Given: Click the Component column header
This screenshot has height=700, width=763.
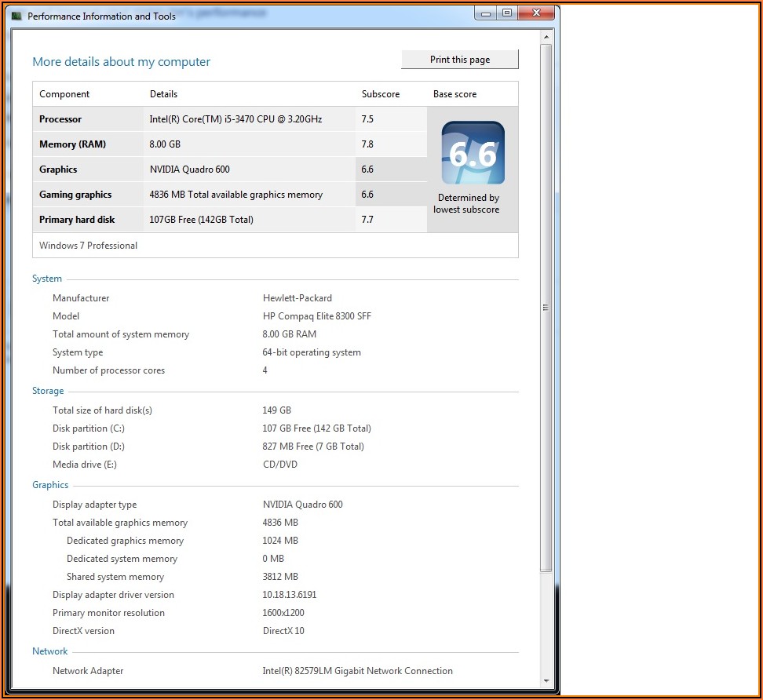Looking at the screenshot, I should (x=64, y=94).
